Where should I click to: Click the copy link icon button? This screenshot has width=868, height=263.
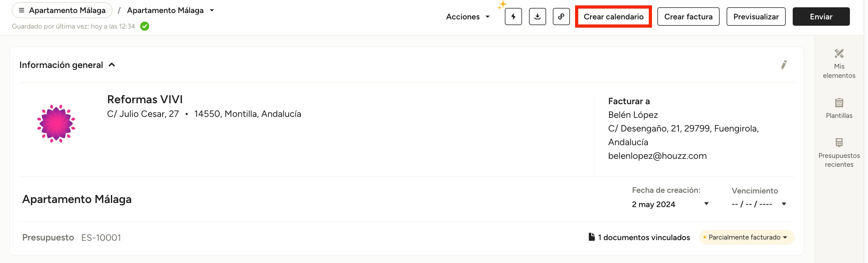tap(561, 17)
